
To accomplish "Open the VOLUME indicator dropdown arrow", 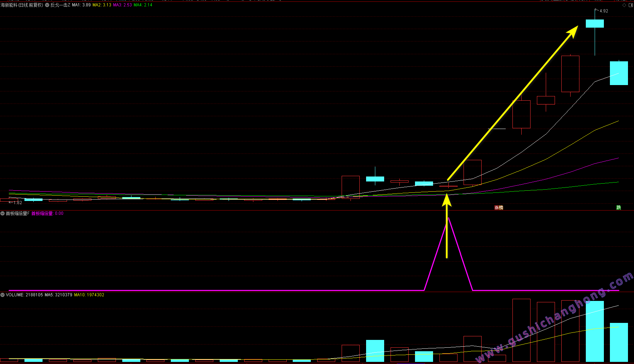I will click(x=2, y=295).
